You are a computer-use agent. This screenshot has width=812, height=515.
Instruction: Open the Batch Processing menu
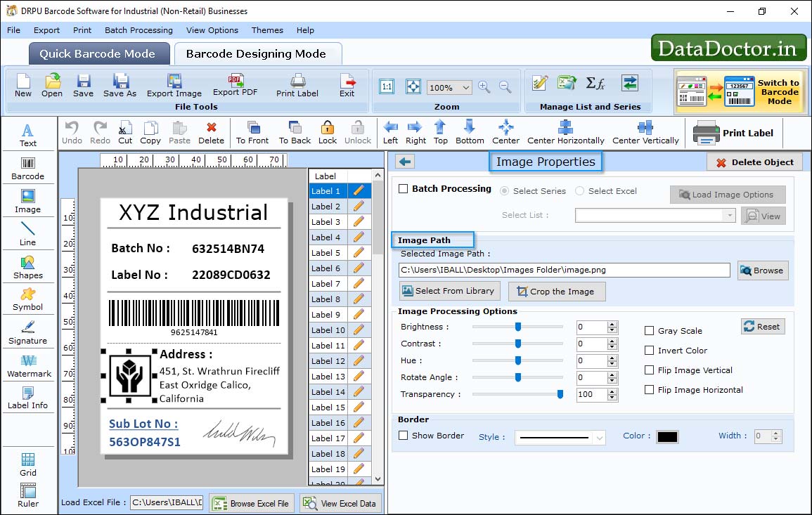[138, 30]
